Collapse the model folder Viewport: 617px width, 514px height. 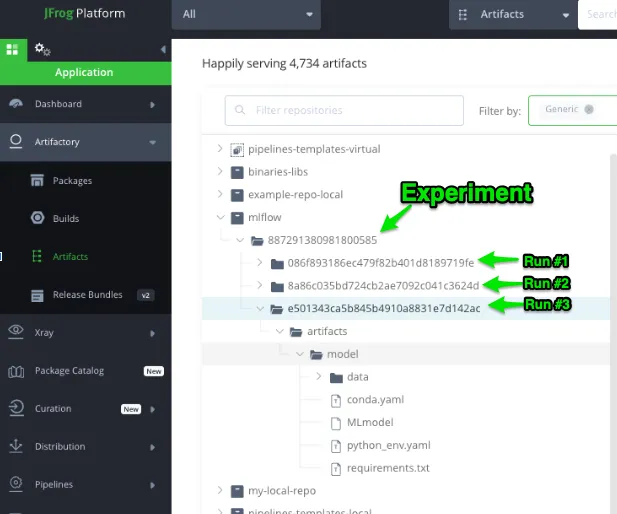pyautogui.click(x=300, y=354)
